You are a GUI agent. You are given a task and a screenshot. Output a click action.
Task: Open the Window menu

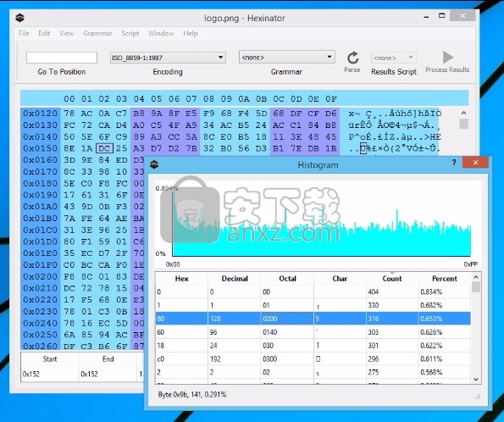[x=161, y=33]
